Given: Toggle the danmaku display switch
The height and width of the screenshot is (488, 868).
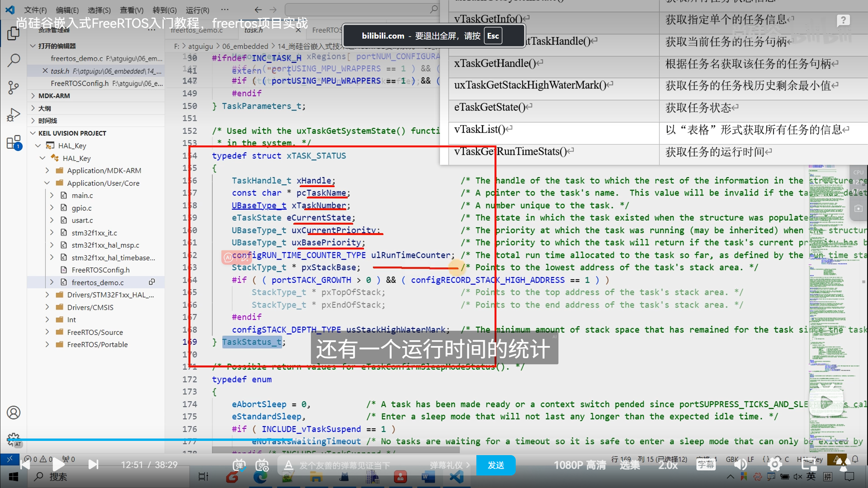Looking at the screenshot, I should coord(239,465).
